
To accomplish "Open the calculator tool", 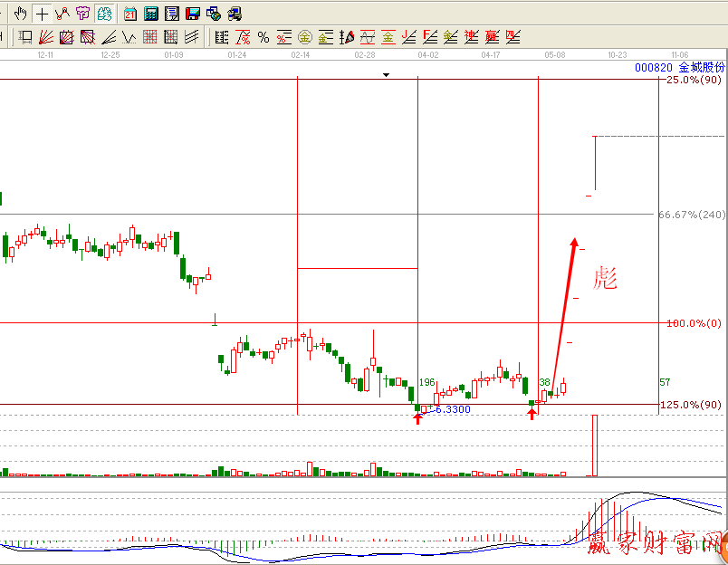I will (x=151, y=14).
